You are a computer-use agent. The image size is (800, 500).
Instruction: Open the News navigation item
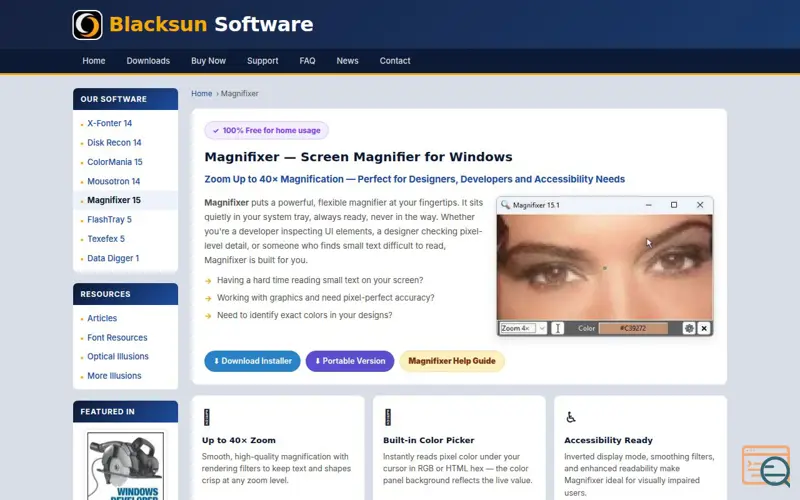pos(347,61)
